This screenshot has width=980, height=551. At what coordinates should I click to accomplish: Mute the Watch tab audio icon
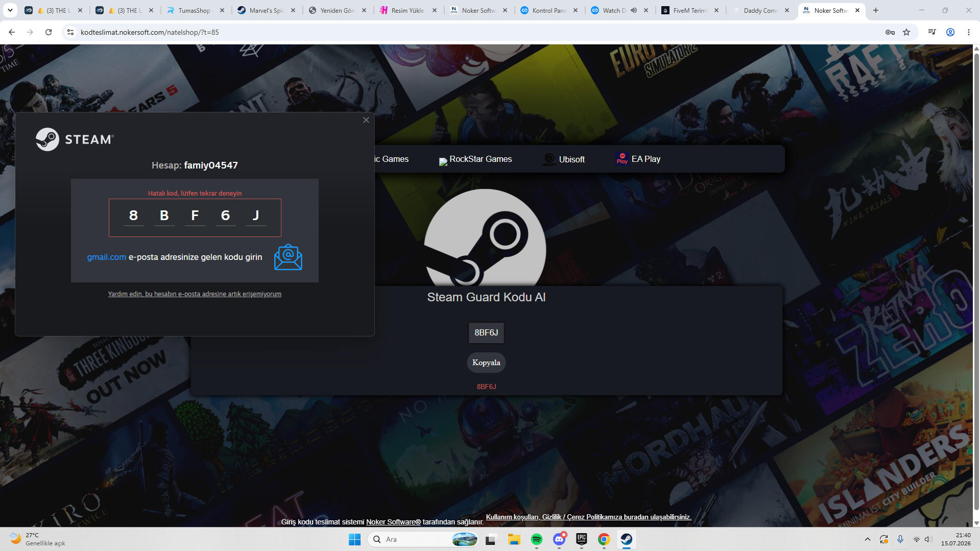click(634, 10)
